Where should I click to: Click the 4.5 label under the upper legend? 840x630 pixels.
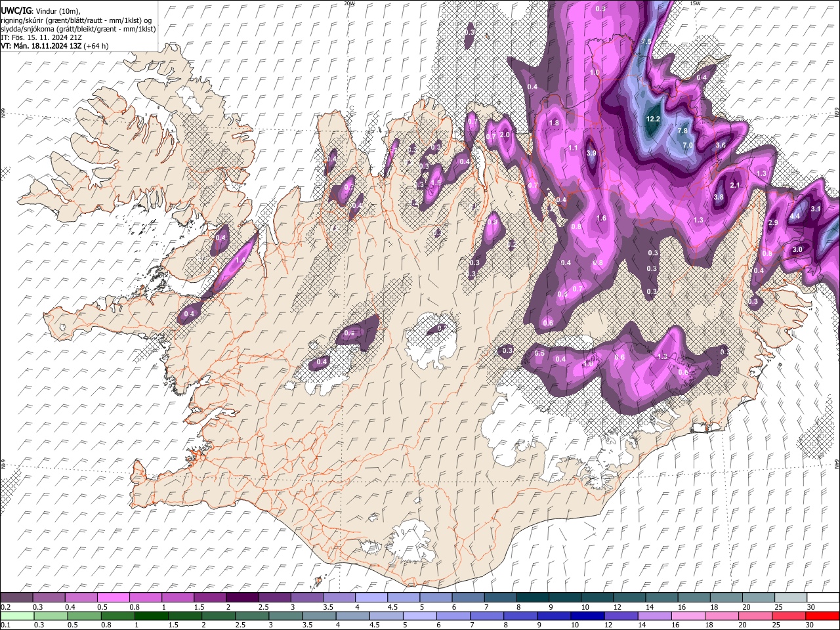coord(392,607)
